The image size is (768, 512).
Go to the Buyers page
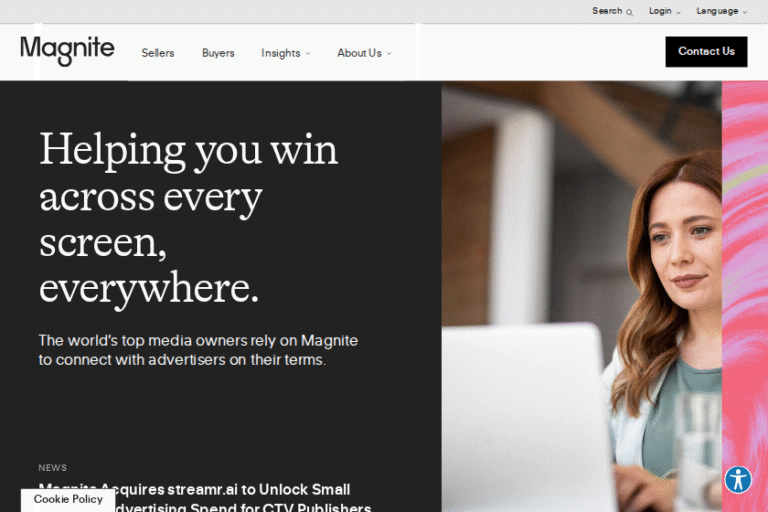(218, 53)
